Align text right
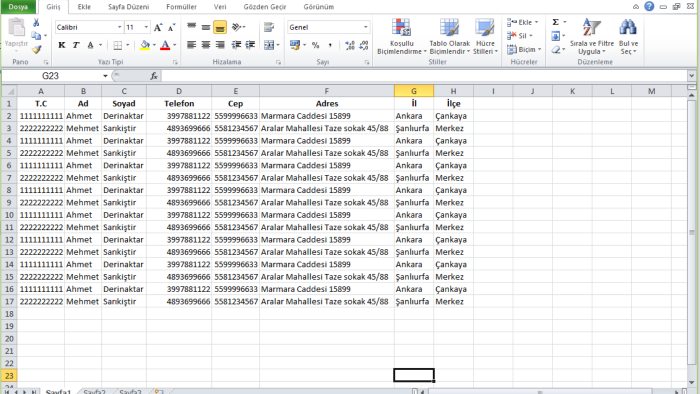700x394 pixels. (x=220, y=45)
